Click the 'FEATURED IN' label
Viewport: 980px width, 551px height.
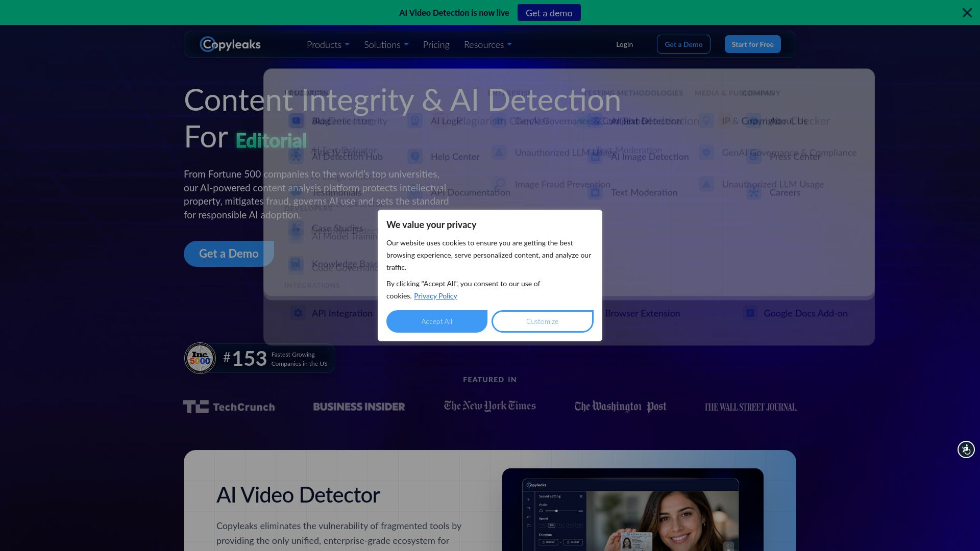(490, 380)
